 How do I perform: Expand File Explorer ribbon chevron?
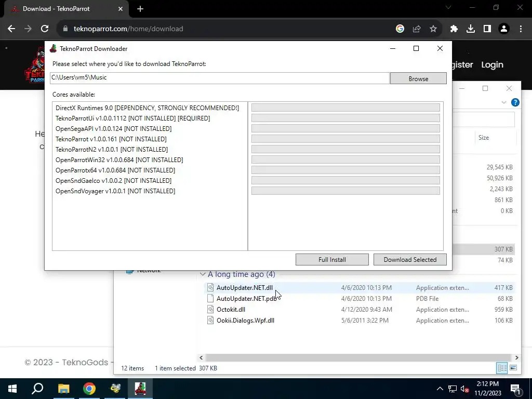pyautogui.click(x=504, y=102)
